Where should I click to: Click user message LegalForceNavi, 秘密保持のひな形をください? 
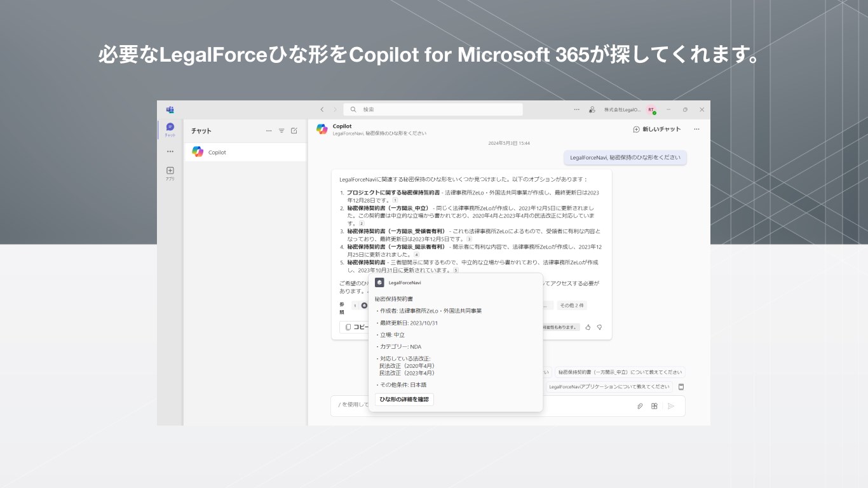625,158
